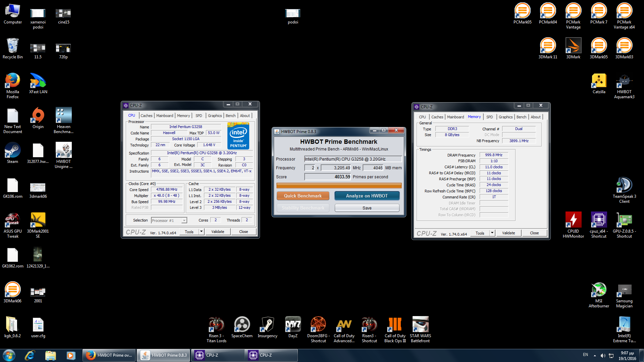Click Quick Benchmark button
This screenshot has height=362, width=644.
[303, 196]
